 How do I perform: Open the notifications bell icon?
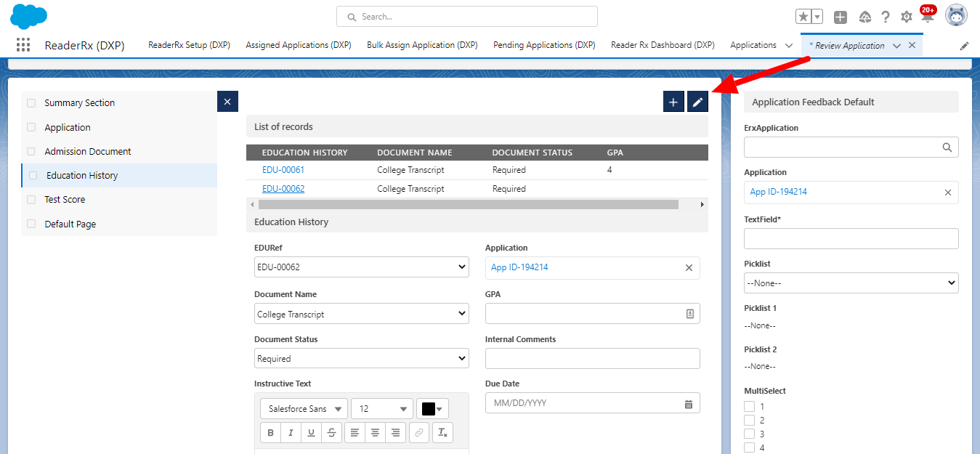927,17
